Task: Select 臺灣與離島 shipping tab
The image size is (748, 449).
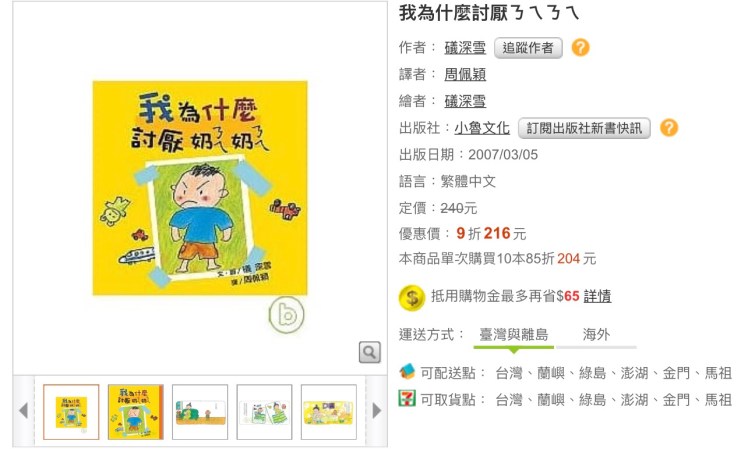Action: pyautogui.click(x=513, y=334)
